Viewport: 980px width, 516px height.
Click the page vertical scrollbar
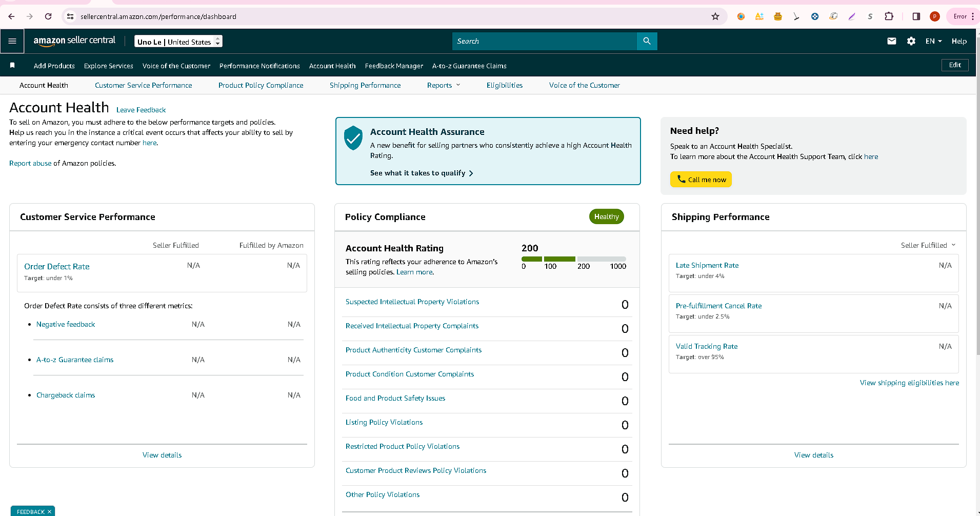click(977, 195)
